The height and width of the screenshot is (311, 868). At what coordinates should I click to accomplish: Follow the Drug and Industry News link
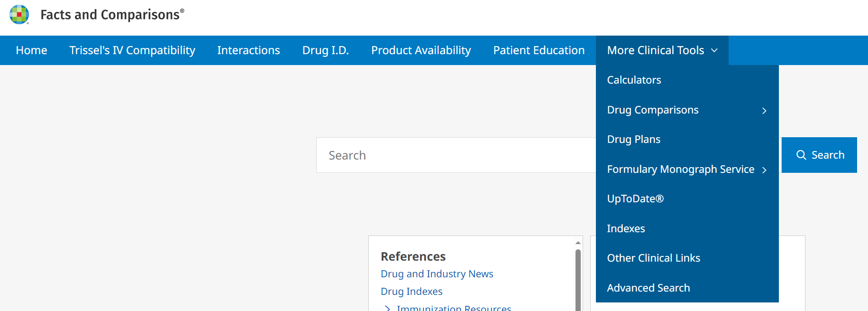tap(437, 274)
